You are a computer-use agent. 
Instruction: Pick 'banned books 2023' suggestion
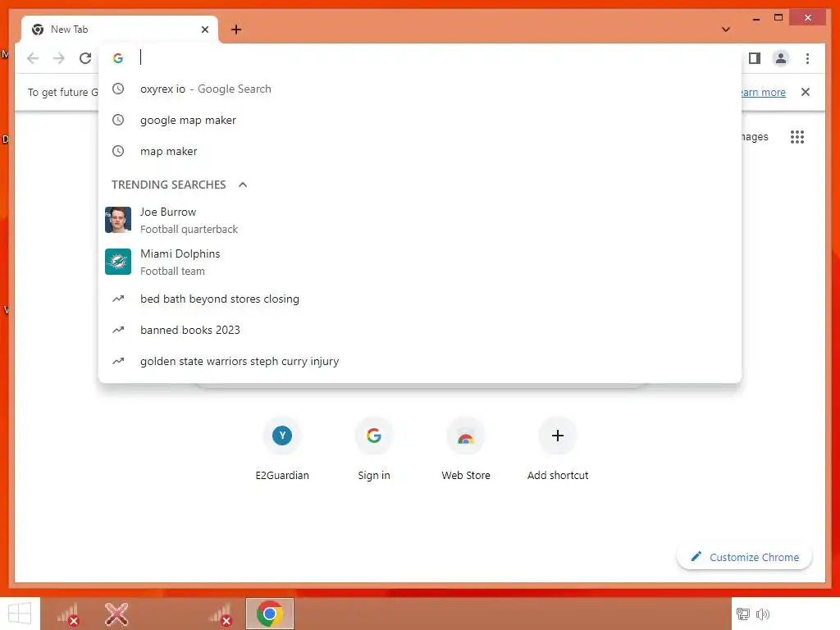point(420,330)
